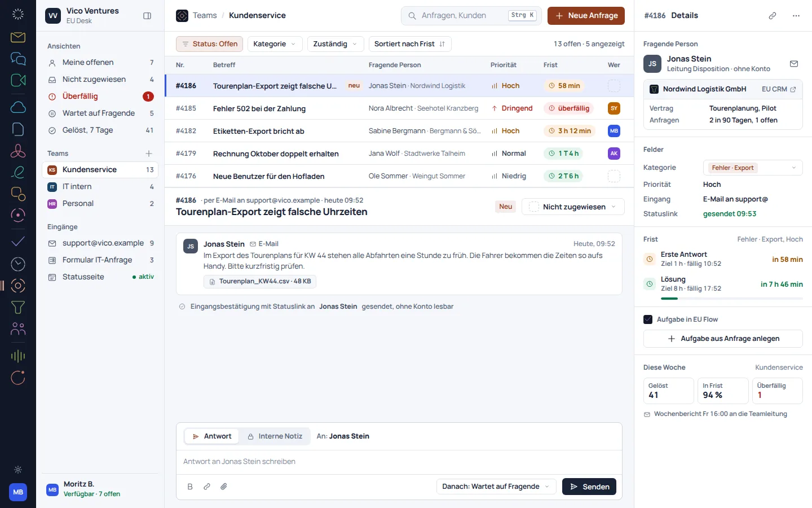Open the Danach: Wartet auf Fragende dropdown
Image resolution: width=812 pixels, height=508 pixels.
click(x=497, y=487)
